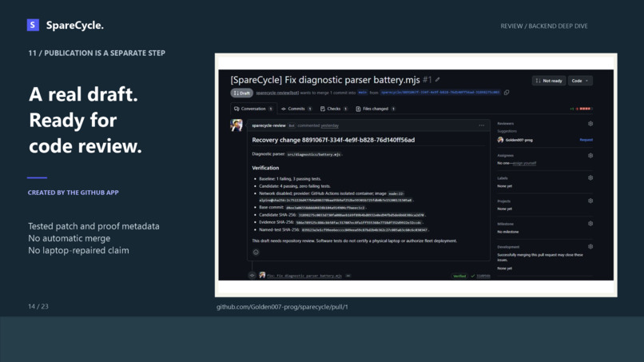Click the Verification heading in comment

point(265,168)
